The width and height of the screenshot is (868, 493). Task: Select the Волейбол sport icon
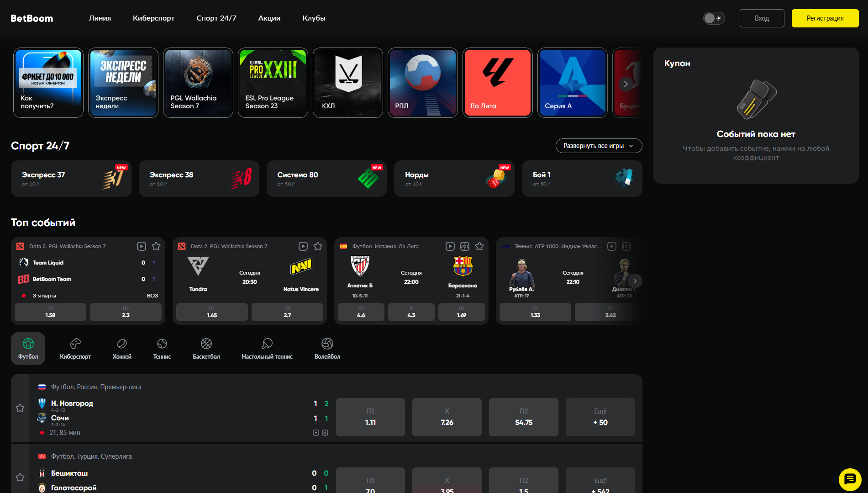[327, 349]
